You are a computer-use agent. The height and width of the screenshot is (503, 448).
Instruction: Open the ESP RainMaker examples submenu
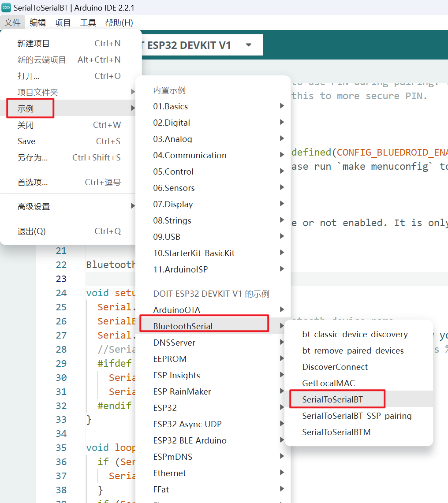213,391
